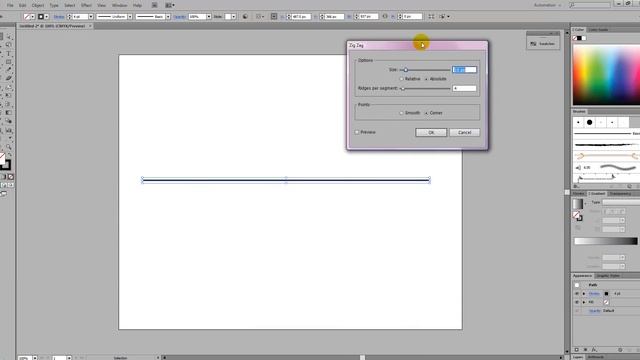
Task: Open the Window menu
Action: point(119,5)
